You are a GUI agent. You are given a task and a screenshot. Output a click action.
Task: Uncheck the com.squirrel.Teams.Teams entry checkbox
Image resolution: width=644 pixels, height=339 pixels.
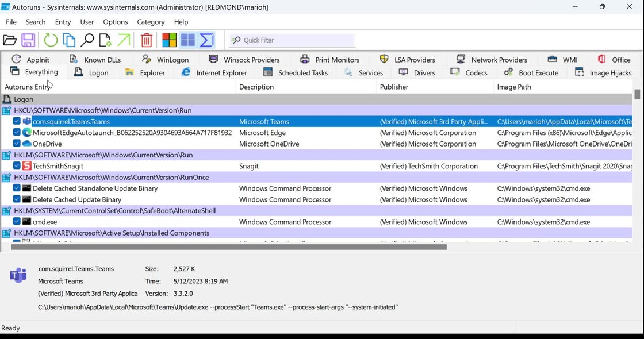tap(17, 121)
